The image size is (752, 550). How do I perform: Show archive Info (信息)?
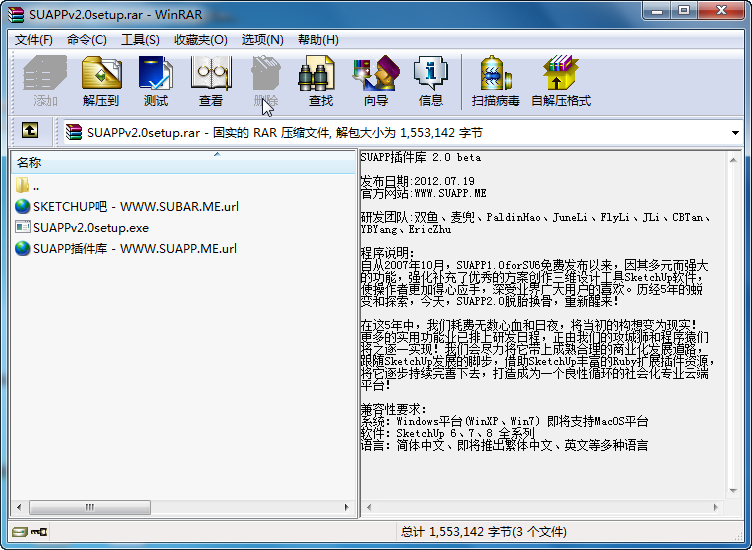point(431,81)
